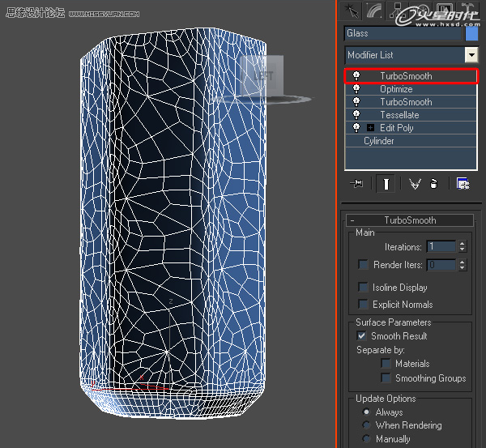Open the Hierarchy panel tab
The height and width of the screenshot is (448, 486).
click(397, 11)
